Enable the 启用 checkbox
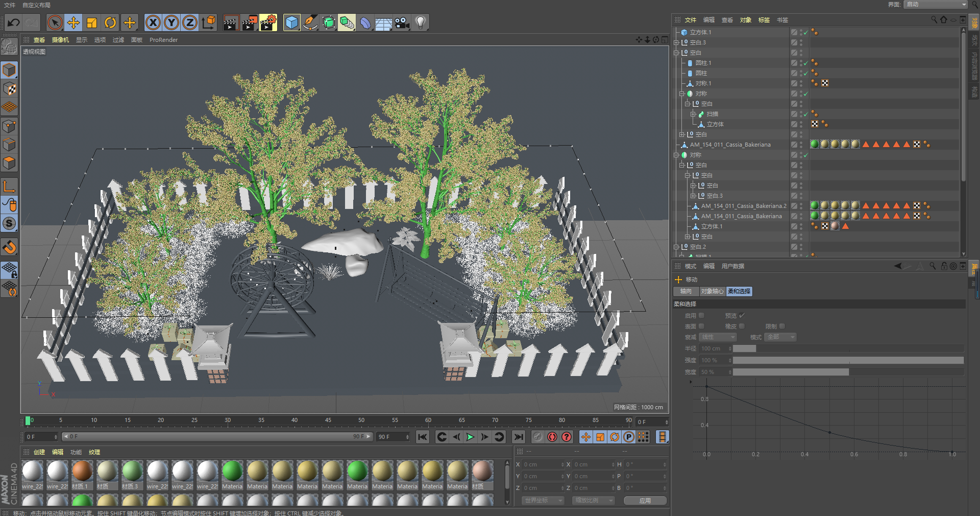The image size is (980, 516). [701, 315]
